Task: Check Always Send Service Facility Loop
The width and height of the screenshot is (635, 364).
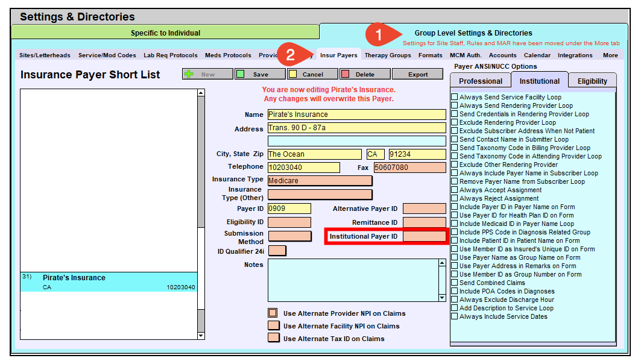Action: click(x=454, y=97)
